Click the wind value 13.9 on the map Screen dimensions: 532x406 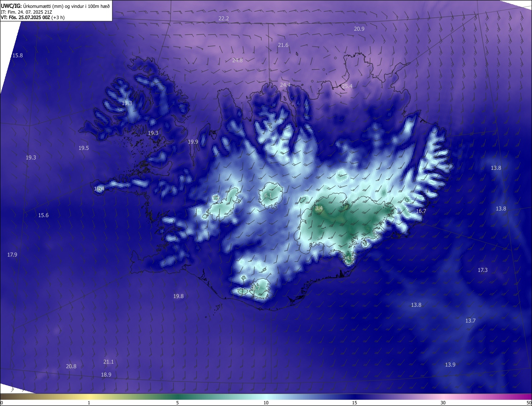pyautogui.click(x=450, y=365)
